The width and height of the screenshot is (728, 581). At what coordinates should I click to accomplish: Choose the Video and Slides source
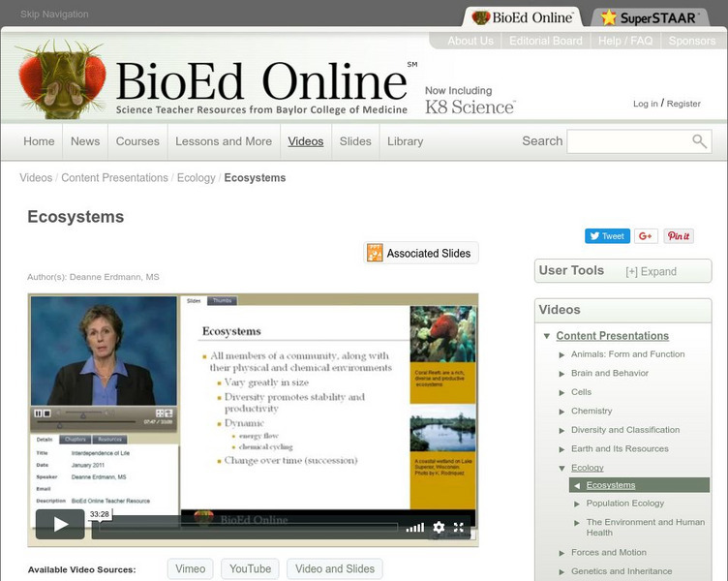[x=335, y=569]
